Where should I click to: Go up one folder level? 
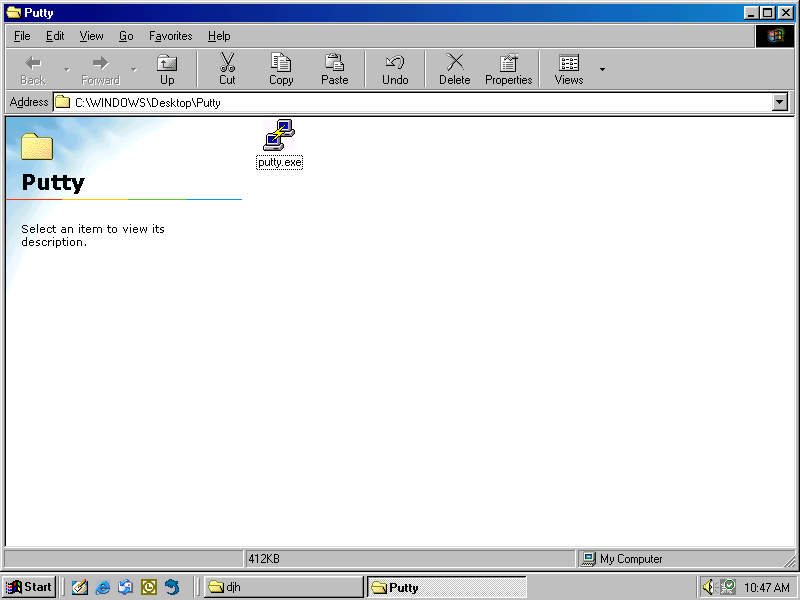pos(167,69)
